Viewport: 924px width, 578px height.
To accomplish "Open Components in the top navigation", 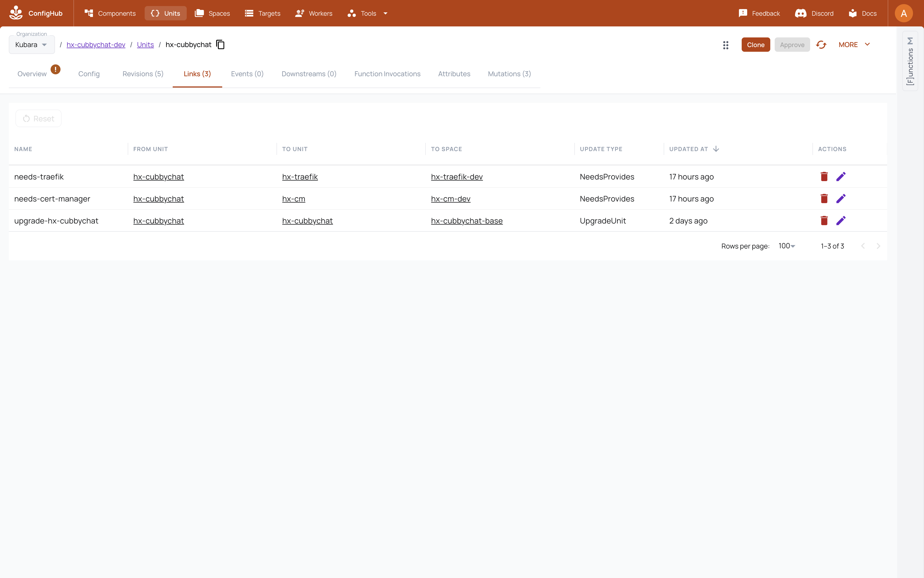I will 110,13.
